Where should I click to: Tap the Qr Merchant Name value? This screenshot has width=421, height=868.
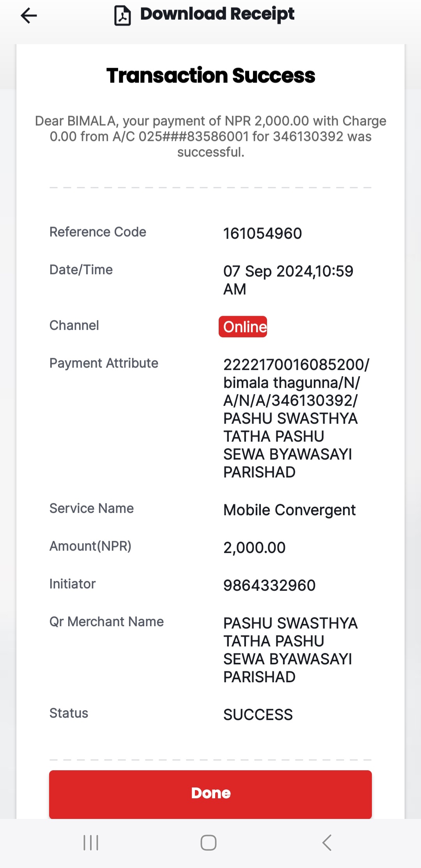click(290, 650)
